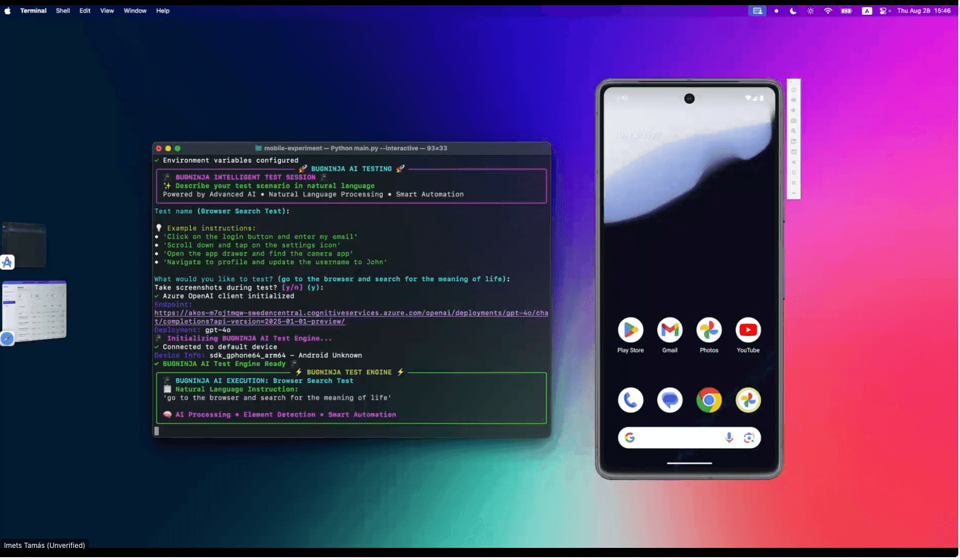
Task: Tap the Google Lens icon in search bar
Action: click(x=750, y=439)
